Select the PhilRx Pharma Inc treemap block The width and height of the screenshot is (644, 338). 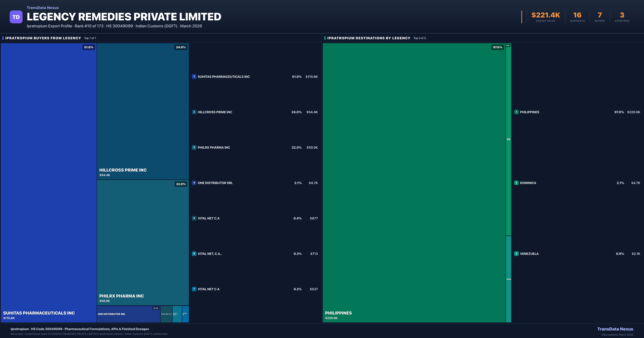coord(143,243)
